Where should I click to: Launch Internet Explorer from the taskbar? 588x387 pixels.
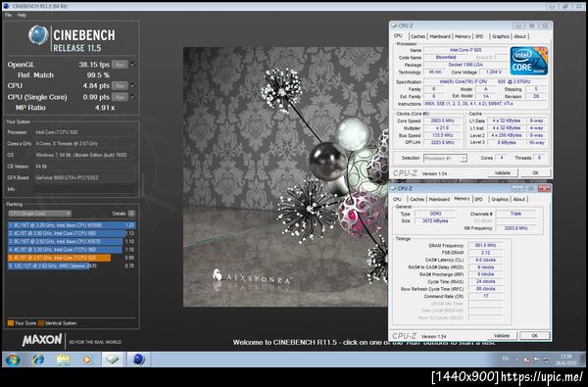(38, 360)
